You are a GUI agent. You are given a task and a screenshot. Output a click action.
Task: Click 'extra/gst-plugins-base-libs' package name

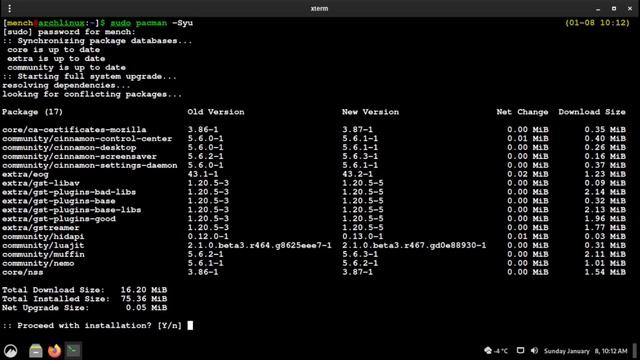point(71,210)
